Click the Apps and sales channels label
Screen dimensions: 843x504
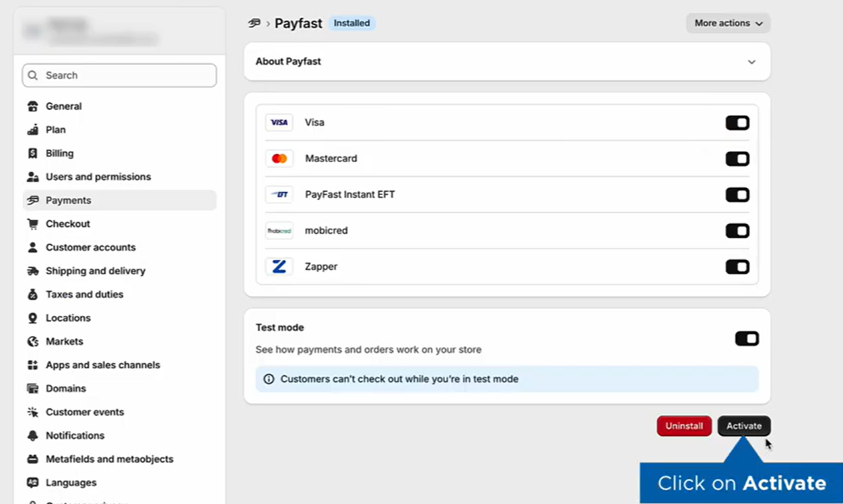(x=103, y=365)
